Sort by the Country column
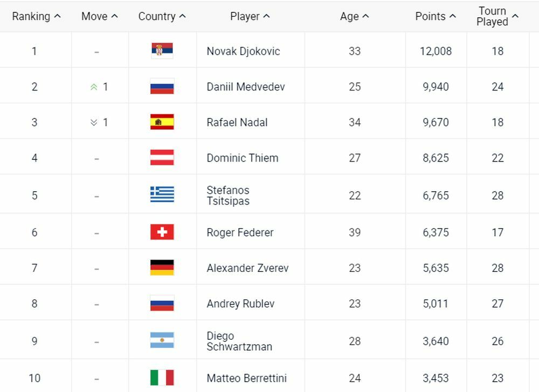The height and width of the screenshot is (392, 539). 161,16
